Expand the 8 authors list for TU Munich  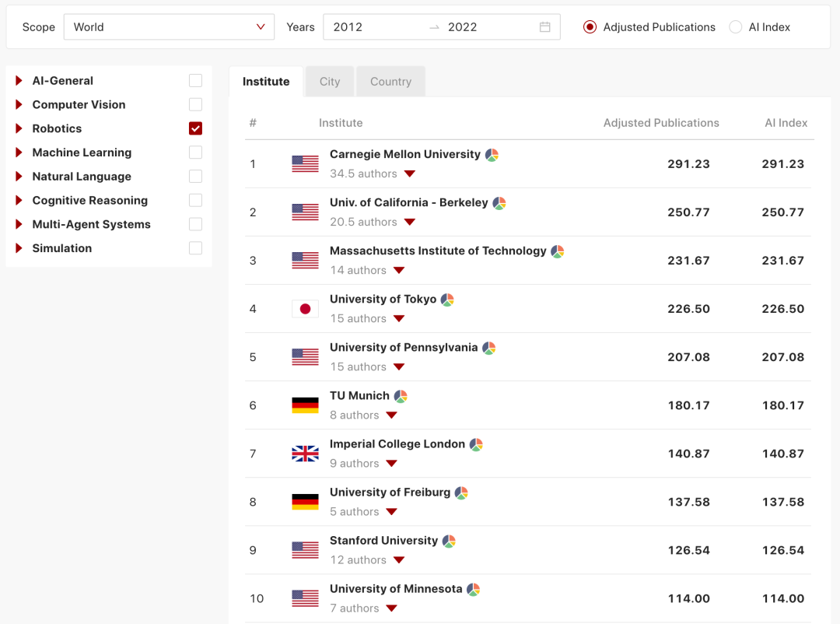pos(391,415)
